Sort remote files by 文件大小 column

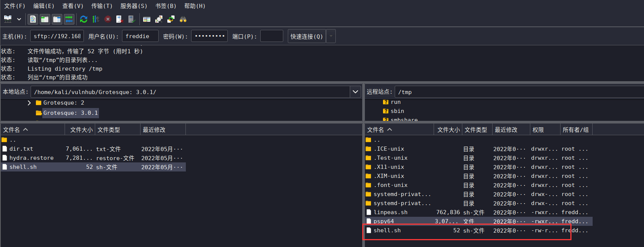pos(448,130)
